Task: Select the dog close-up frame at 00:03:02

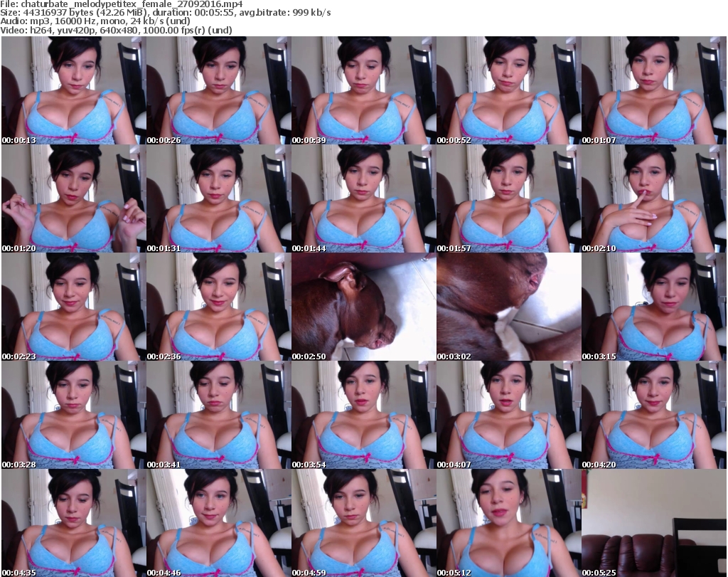Action: point(509,307)
